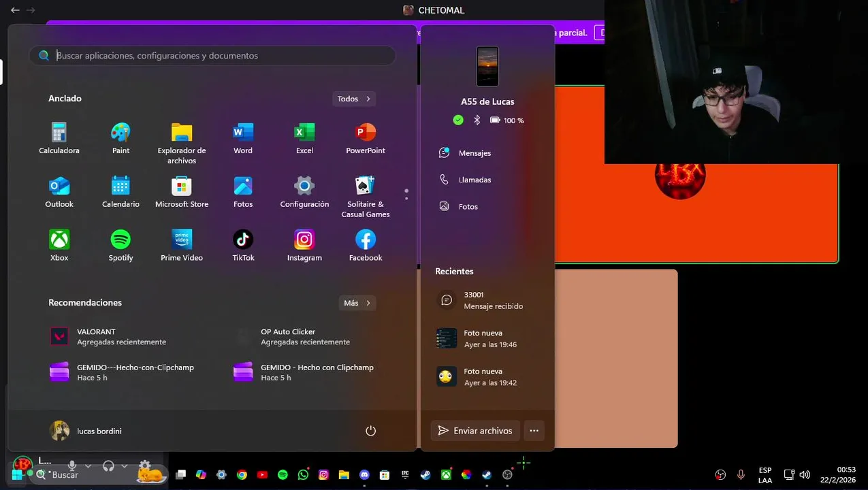Open Configuración from pinned apps
Viewport: 868px width, 490px height.
(304, 192)
